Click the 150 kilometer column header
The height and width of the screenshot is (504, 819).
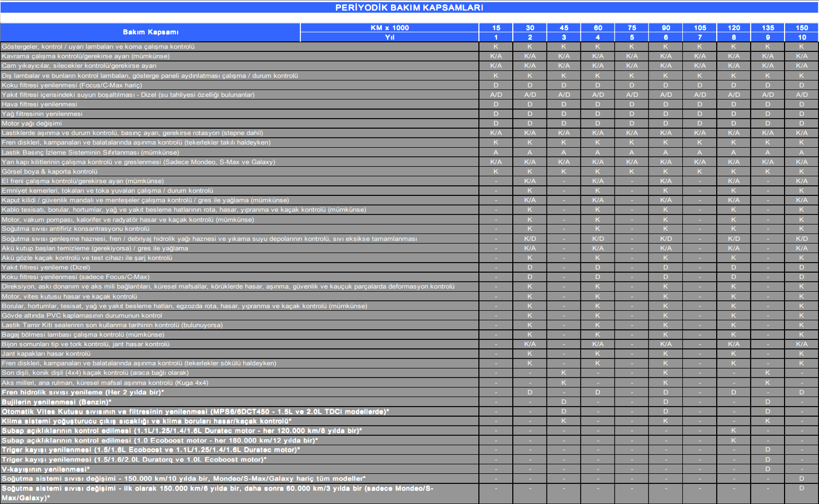click(x=802, y=28)
